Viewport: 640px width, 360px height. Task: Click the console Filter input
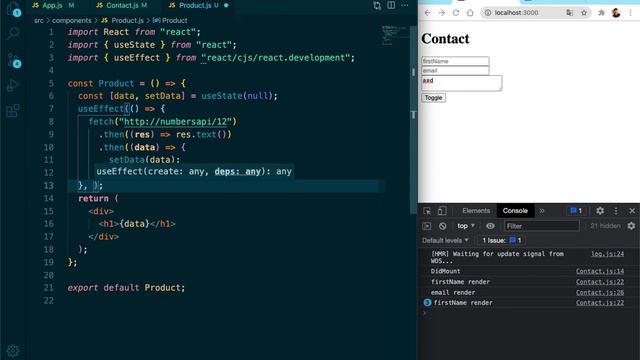(x=542, y=226)
